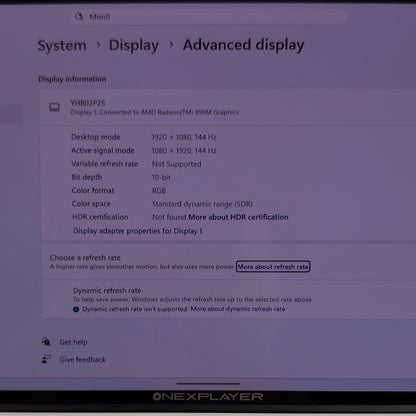Click the Desktop mode value 1920 × 1080, 144 Hz
The height and width of the screenshot is (416, 416).
pyautogui.click(x=184, y=137)
